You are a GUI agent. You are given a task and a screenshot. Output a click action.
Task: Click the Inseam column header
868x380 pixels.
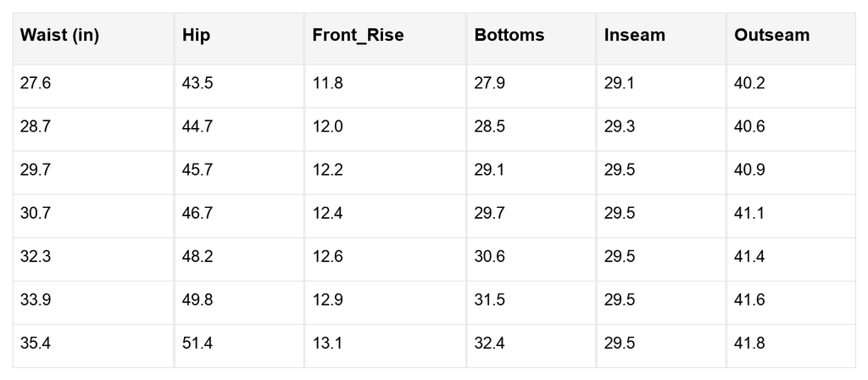click(635, 36)
